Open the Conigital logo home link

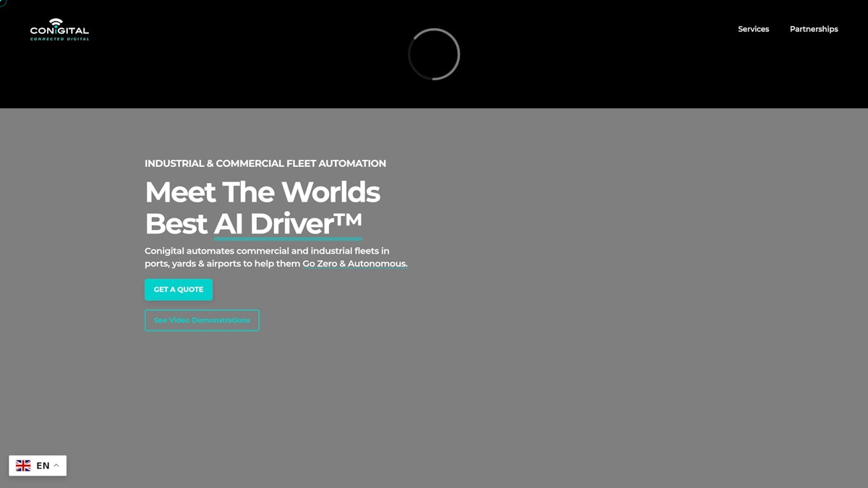[59, 30]
